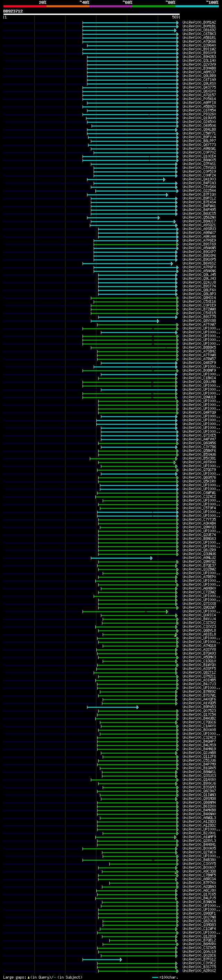222x980 pixels.
Task: Open hit UniRef100_B0M1A2
Action: pyautogui.click(x=199, y=23)
